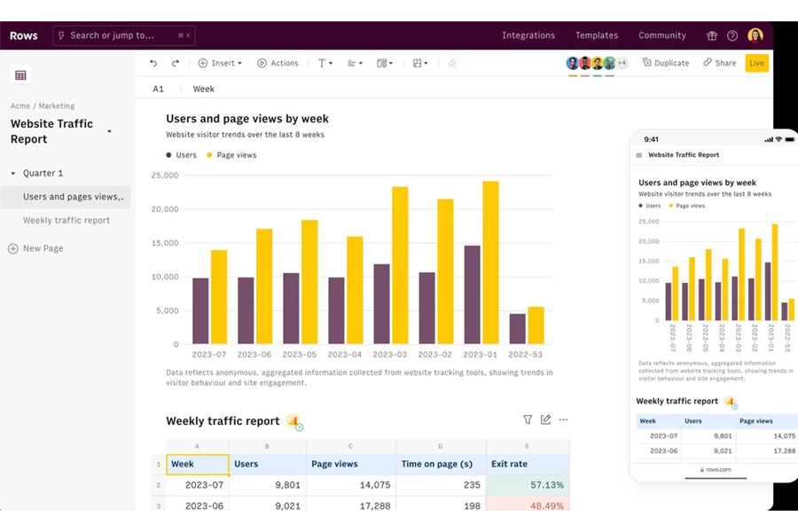The width and height of the screenshot is (798, 532).
Task: Open the Integrations menu
Action: click(x=528, y=35)
